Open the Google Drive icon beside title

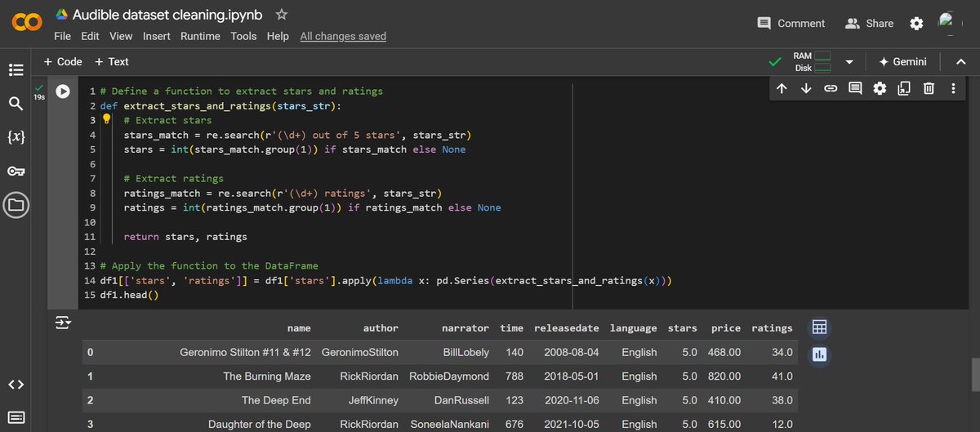[61, 15]
